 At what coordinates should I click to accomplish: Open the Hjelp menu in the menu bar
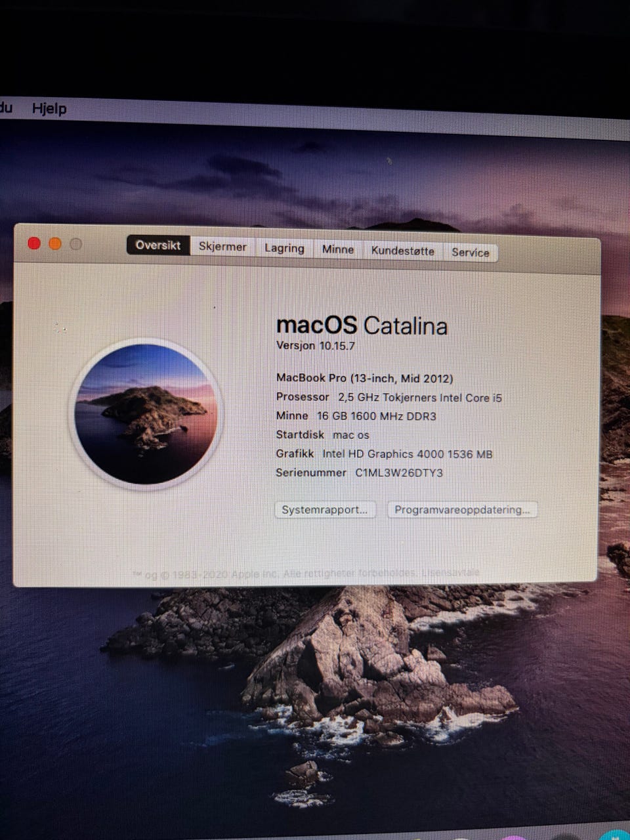click(x=49, y=108)
